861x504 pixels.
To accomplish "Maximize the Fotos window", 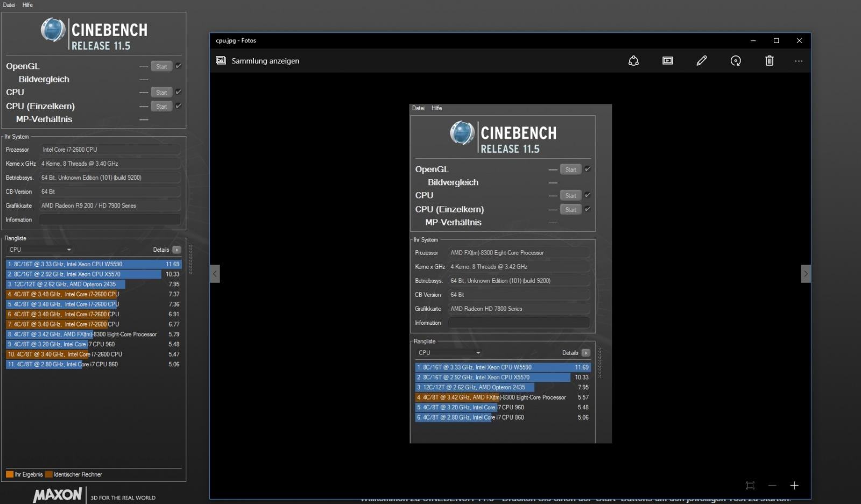I will tap(776, 40).
